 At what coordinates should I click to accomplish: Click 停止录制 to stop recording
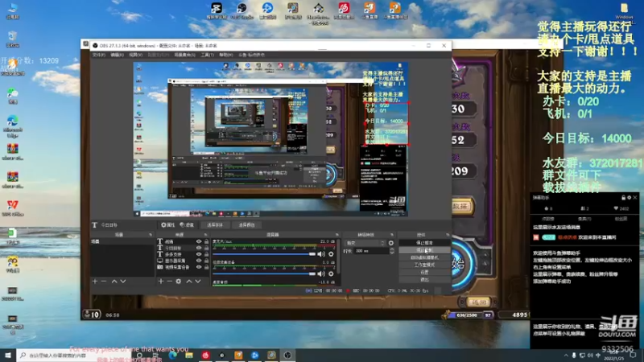coord(424,250)
